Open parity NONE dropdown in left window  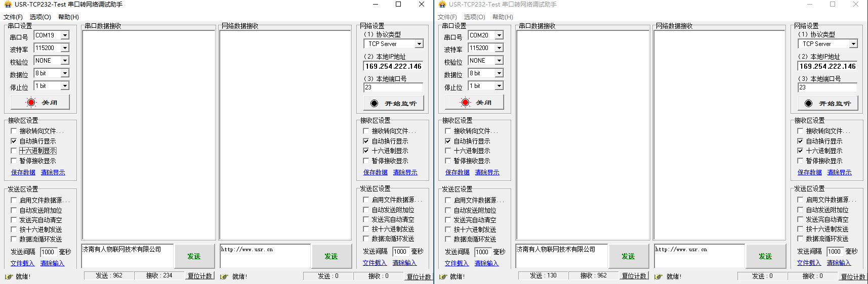[65, 61]
